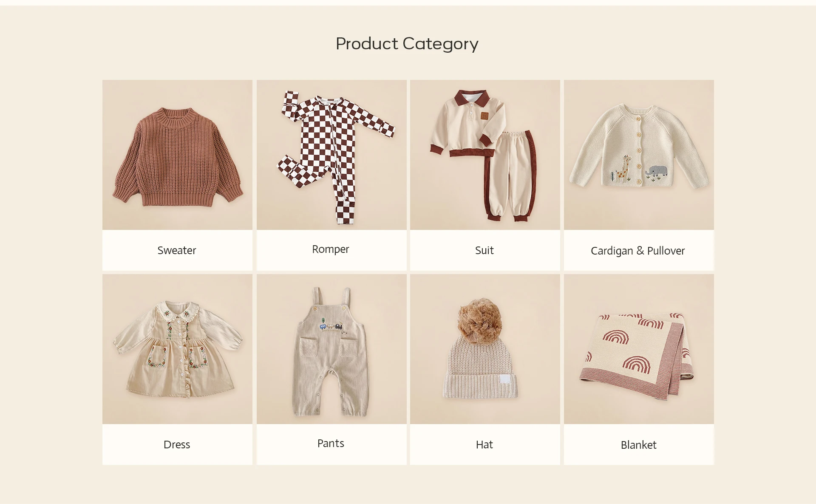Select the Suit category label
The image size is (816, 504).
coord(484,250)
